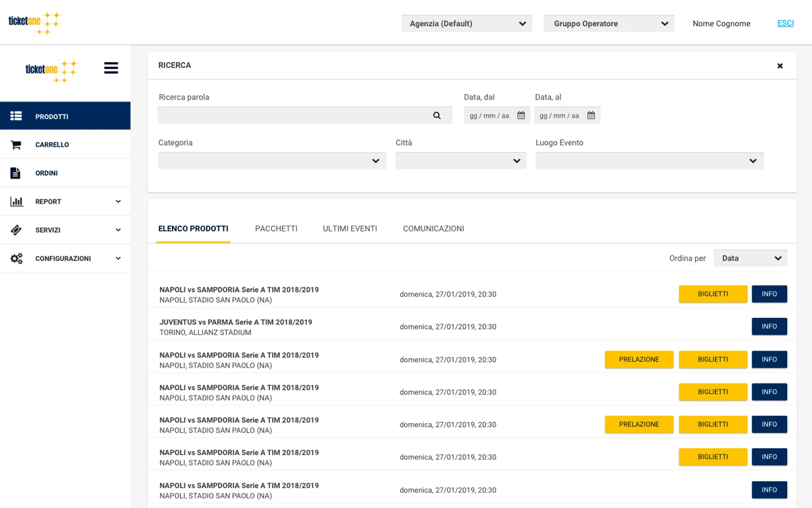Click TORINO, ALLIANZ STADIUM venue text

click(206, 333)
